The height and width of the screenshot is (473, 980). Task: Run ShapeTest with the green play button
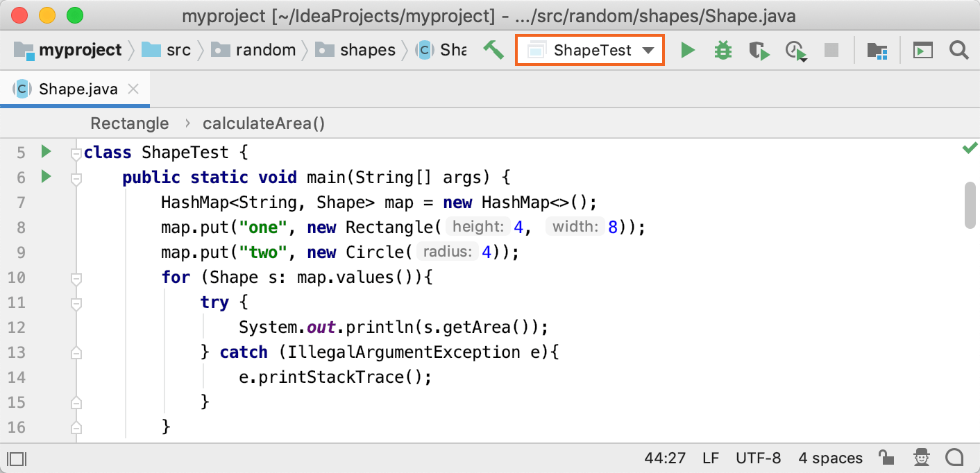click(x=687, y=50)
